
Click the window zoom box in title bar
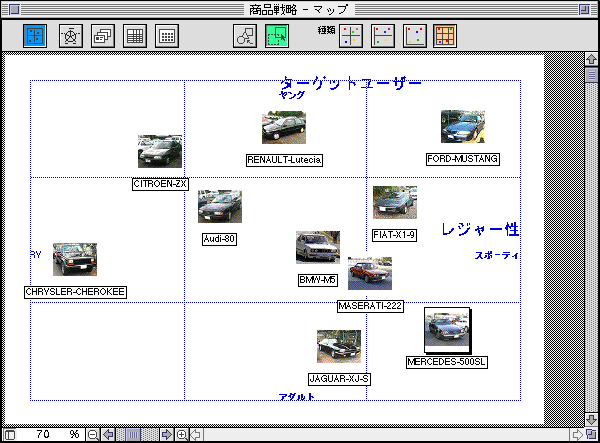coord(584,9)
